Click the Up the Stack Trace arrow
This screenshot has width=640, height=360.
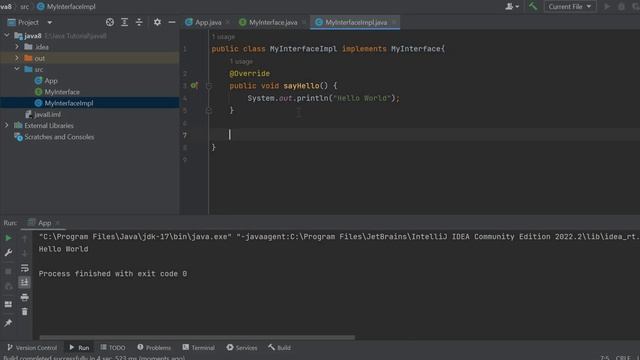pyautogui.click(x=24, y=238)
